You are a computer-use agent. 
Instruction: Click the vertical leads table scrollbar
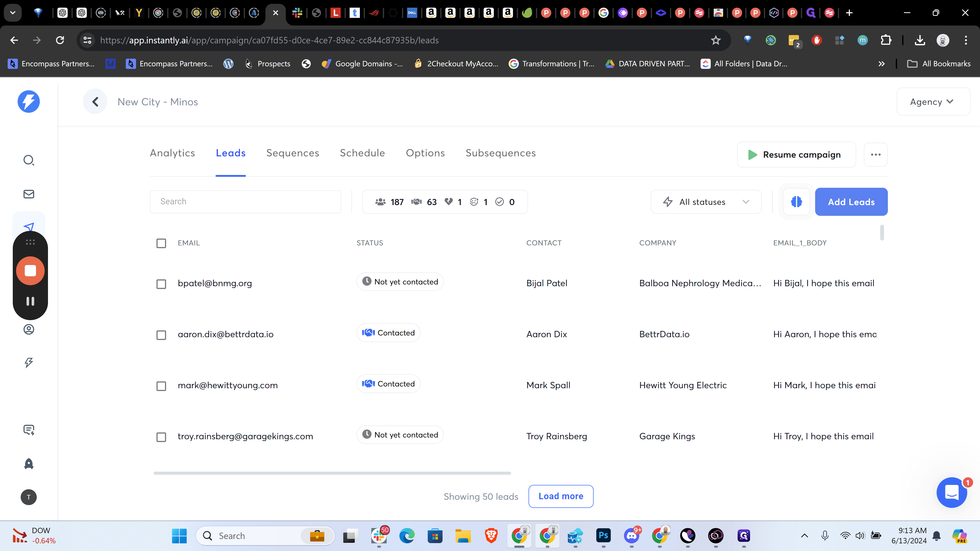882,233
